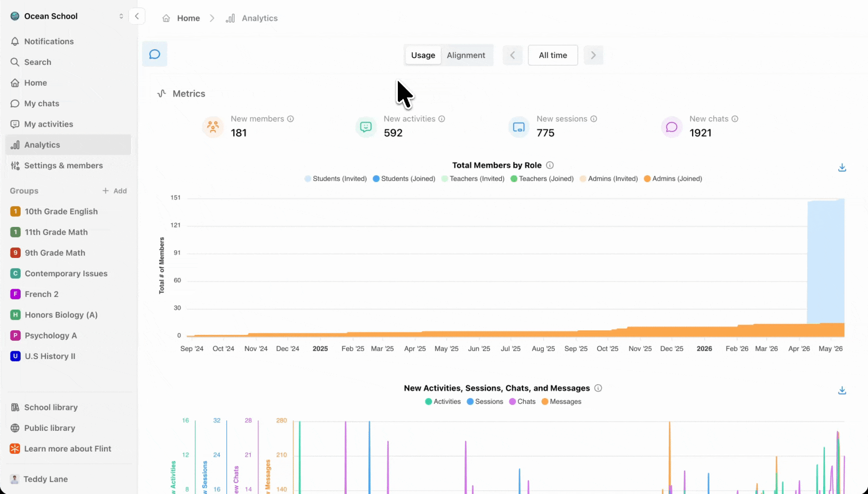Show info for Total Members by Role
Image resolution: width=868 pixels, height=494 pixels.
550,165
